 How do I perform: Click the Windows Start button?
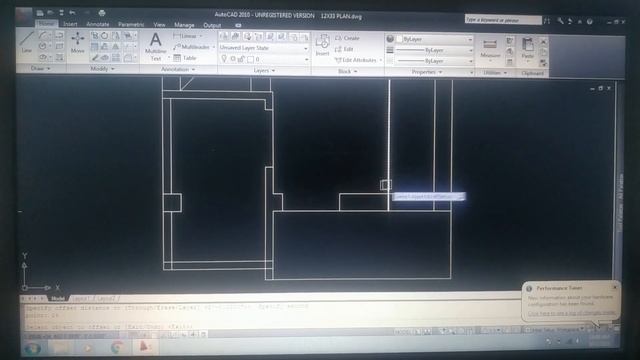coord(33,348)
